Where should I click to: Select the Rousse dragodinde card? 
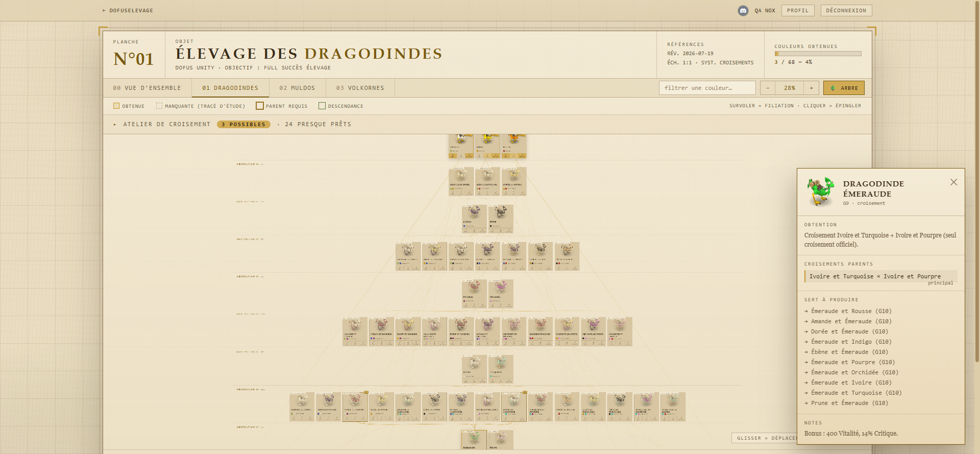pos(514,146)
